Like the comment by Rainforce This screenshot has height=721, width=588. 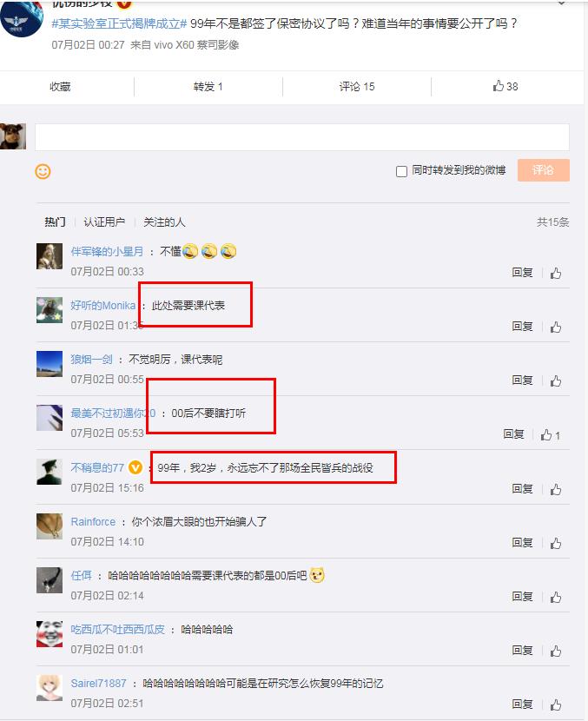pos(556,543)
